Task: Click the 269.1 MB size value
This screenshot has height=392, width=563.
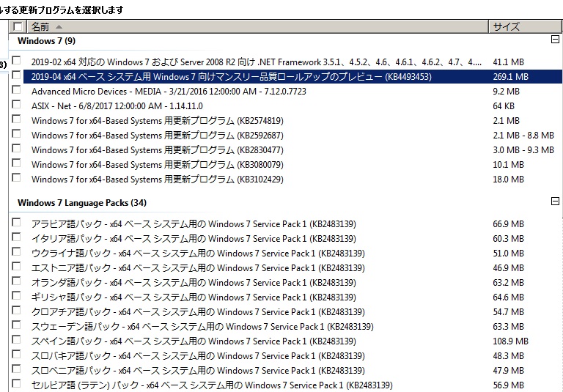Action: point(510,77)
